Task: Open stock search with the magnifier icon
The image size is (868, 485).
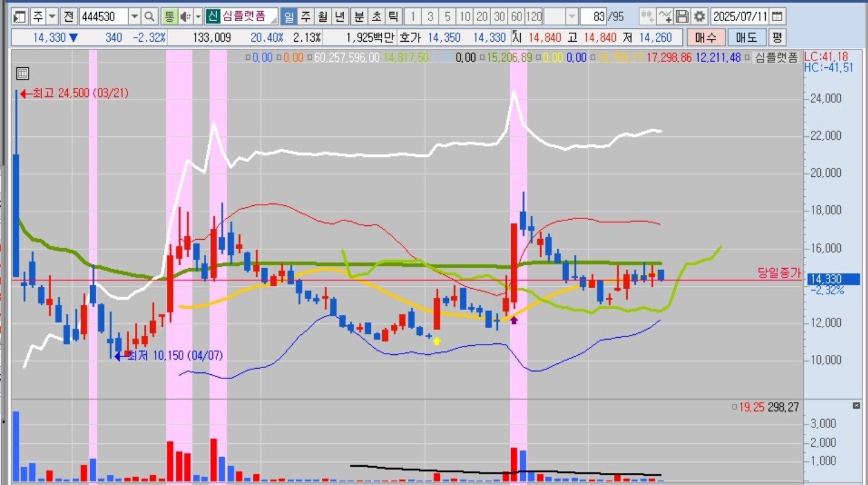Action: pyautogui.click(x=149, y=16)
